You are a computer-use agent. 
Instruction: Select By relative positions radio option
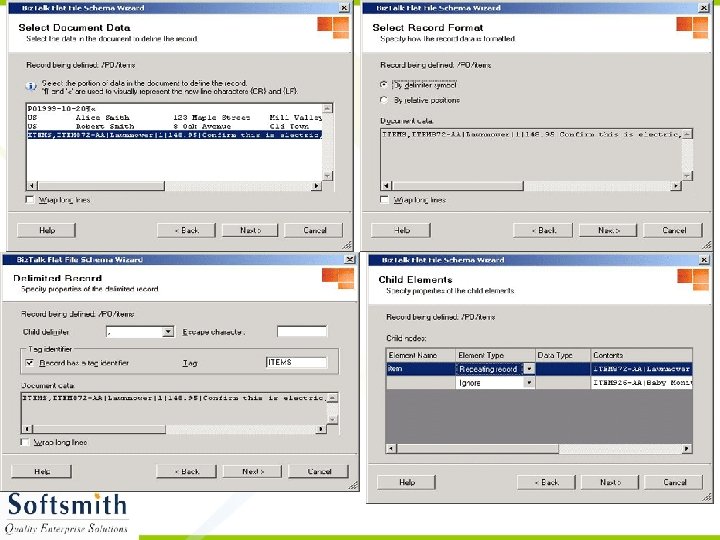click(x=384, y=100)
